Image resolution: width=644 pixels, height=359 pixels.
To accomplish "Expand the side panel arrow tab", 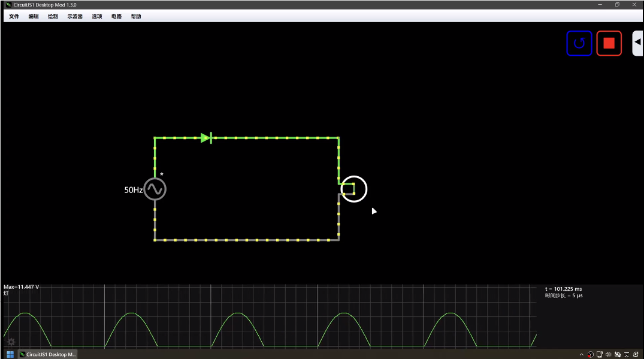I will point(637,43).
